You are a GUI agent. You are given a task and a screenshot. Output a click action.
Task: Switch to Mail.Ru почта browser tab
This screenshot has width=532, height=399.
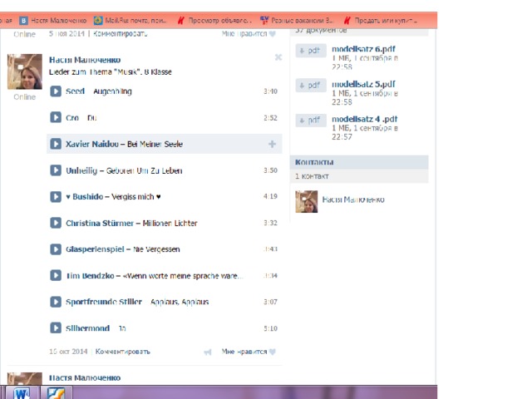pos(131,20)
